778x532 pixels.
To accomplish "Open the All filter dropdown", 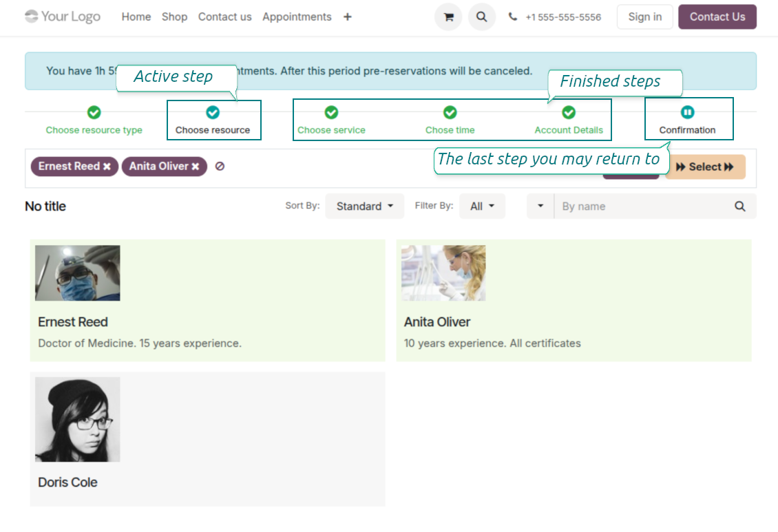I will (x=482, y=206).
